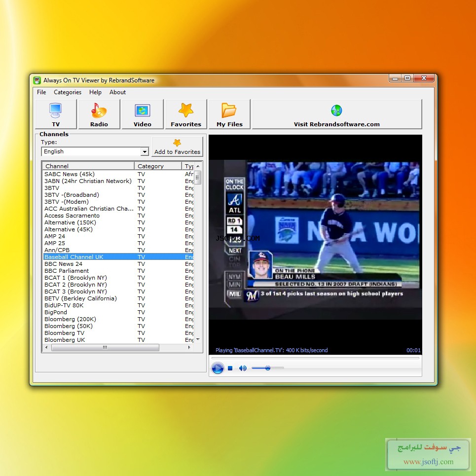Visit Rebrandsoftware.com globe button
Screen dimensions: 476x476
(x=337, y=114)
